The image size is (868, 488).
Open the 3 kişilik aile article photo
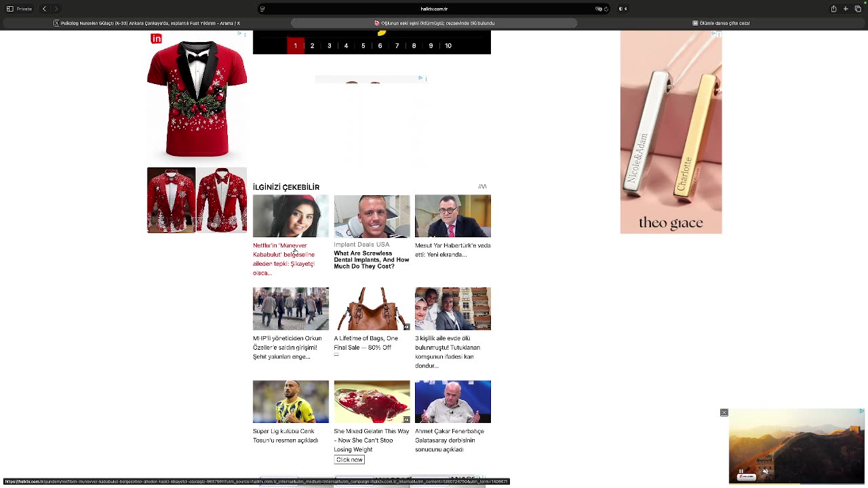453,309
